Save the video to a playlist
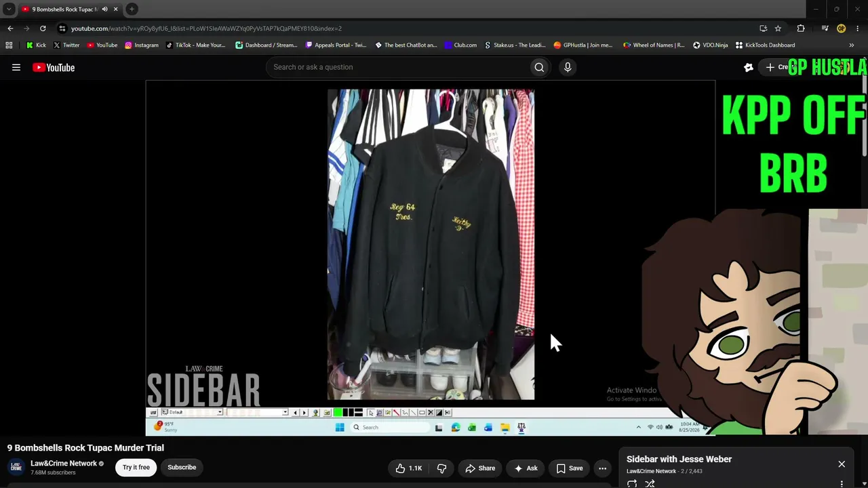 coord(570,468)
